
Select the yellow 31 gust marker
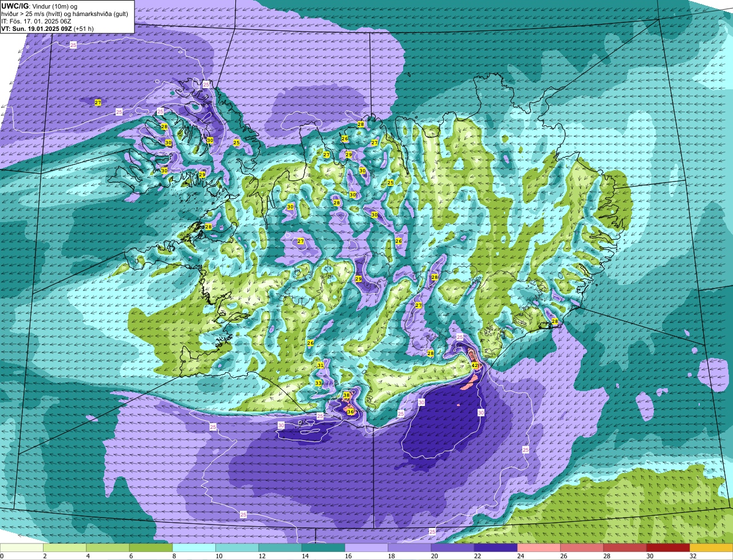tap(321, 365)
